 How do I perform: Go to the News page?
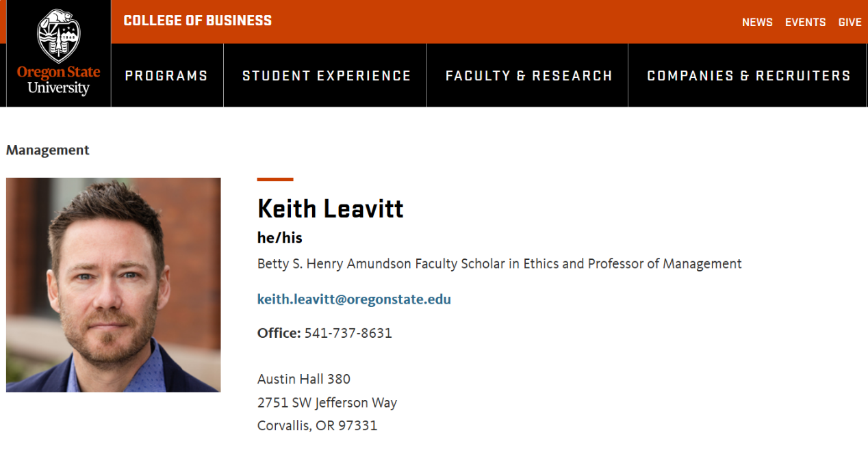click(757, 23)
